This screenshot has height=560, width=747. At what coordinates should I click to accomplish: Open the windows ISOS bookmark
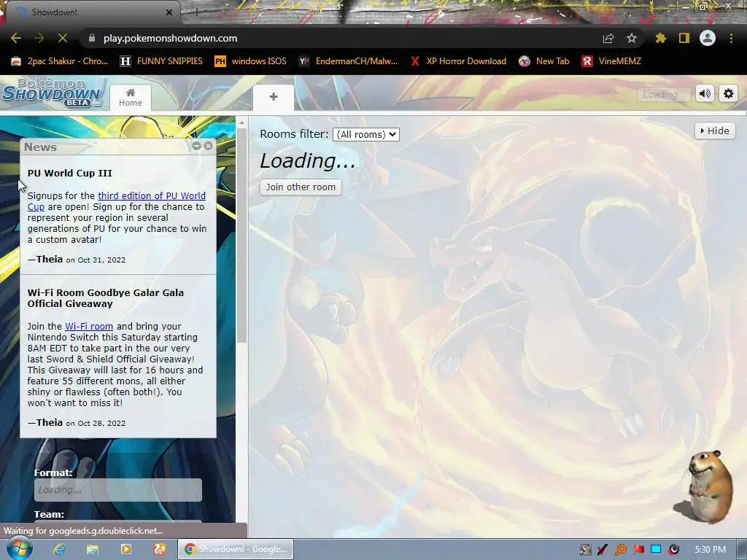[251, 61]
